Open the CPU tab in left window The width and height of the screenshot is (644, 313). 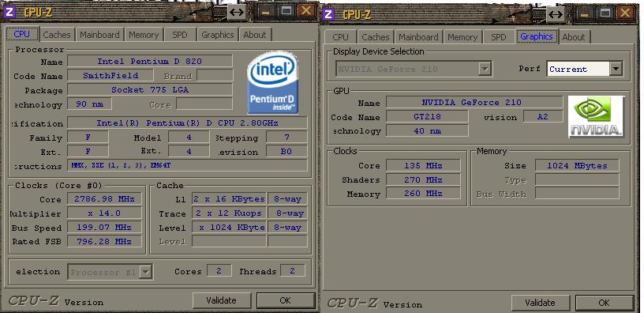tap(22, 34)
